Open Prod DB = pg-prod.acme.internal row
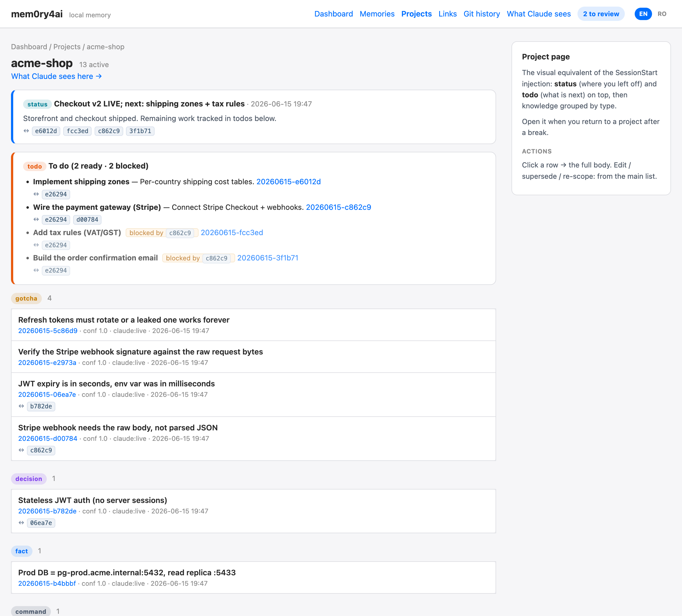Image resolution: width=682 pixels, height=616 pixels. pos(253,577)
